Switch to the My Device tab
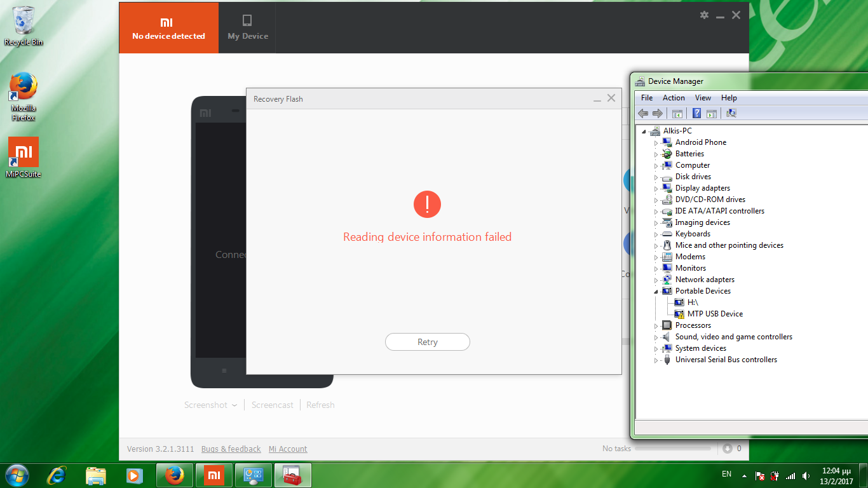Image resolution: width=868 pixels, height=488 pixels. tap(248, 27)
